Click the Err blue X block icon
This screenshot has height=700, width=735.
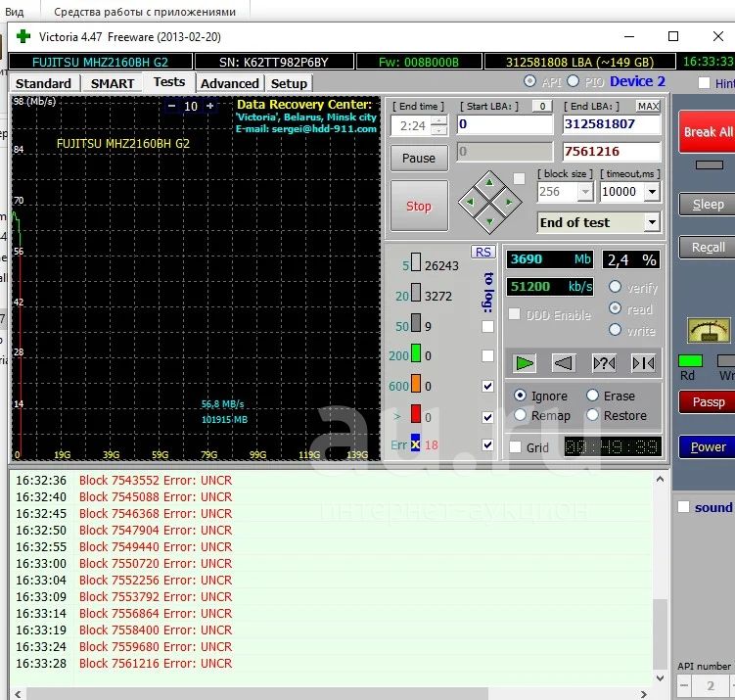[415, 443]
